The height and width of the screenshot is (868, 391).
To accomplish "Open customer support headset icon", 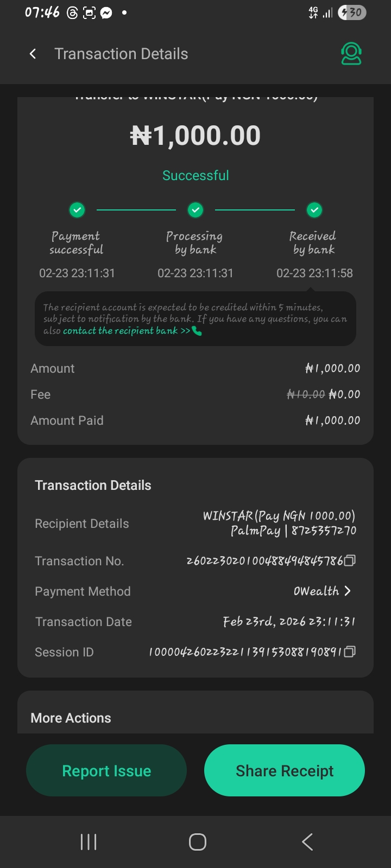I will click(x=351, y=54).
